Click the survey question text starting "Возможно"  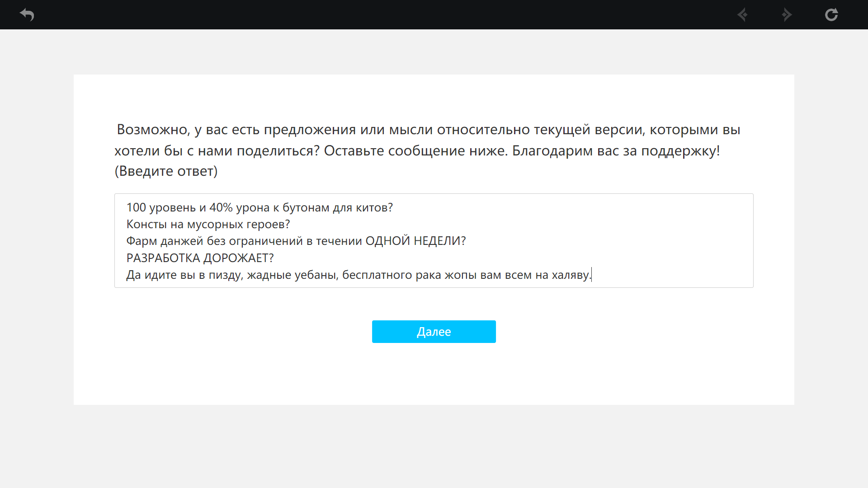pyautogui.click(x=427, y=130)
